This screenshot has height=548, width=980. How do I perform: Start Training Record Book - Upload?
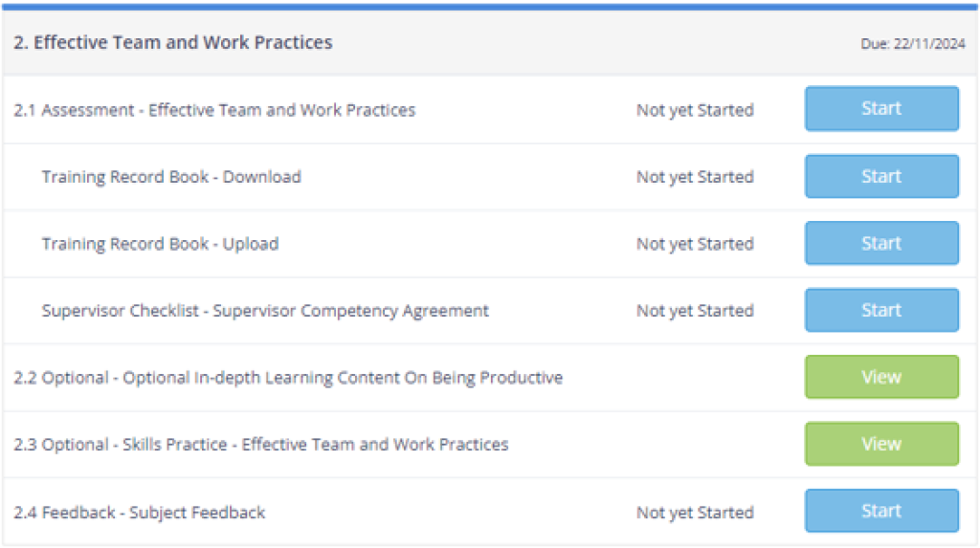[x=881, y=243]
